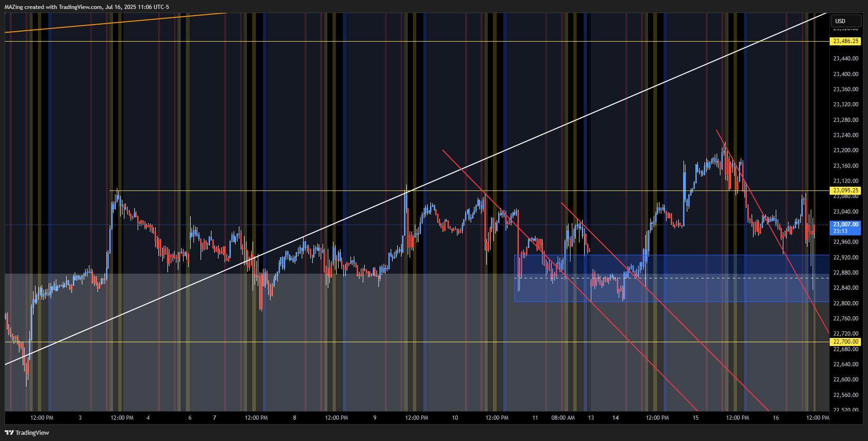Image resolution: width=868 pixels, height=441 pixels.
Task: Click date label 7 on time axis
Action: pyautogui.click(x=214, y=418)
